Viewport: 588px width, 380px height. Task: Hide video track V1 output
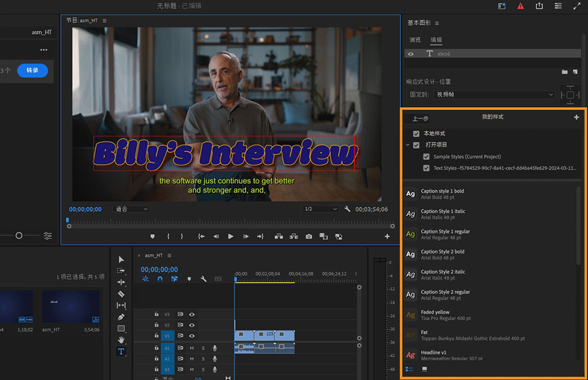pos(192,336)
